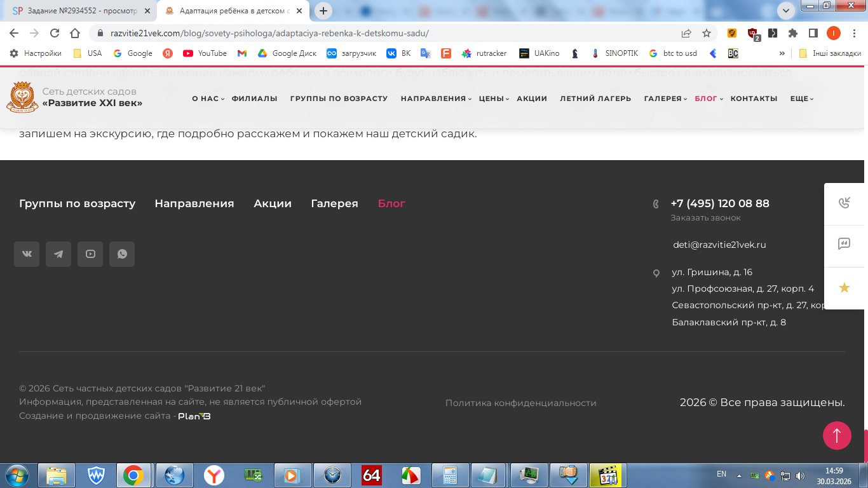868x488 pixels.
Task: Open the WhatsApp icon in footer
Action: pos(122,254)
